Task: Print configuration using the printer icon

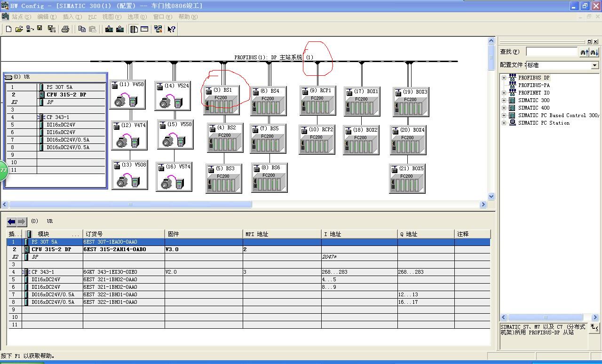Action: (65, 29)
